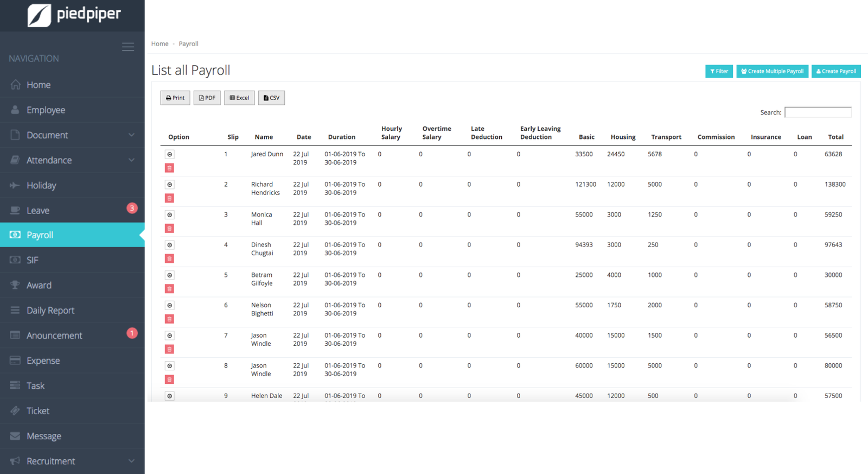Screen dimensions: 868x474
Task: Click the view icon for Nelson Bighetti's row
Action: [170, 306]
